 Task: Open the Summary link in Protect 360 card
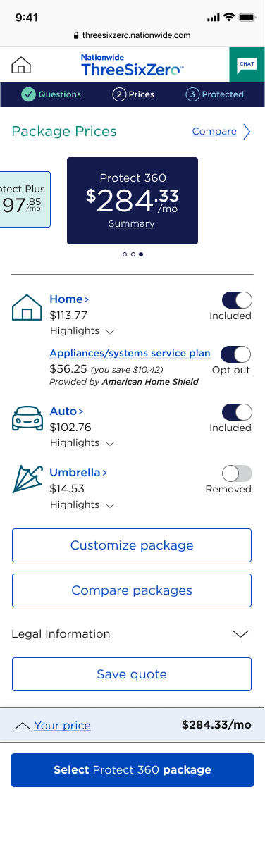click(132, 223)
